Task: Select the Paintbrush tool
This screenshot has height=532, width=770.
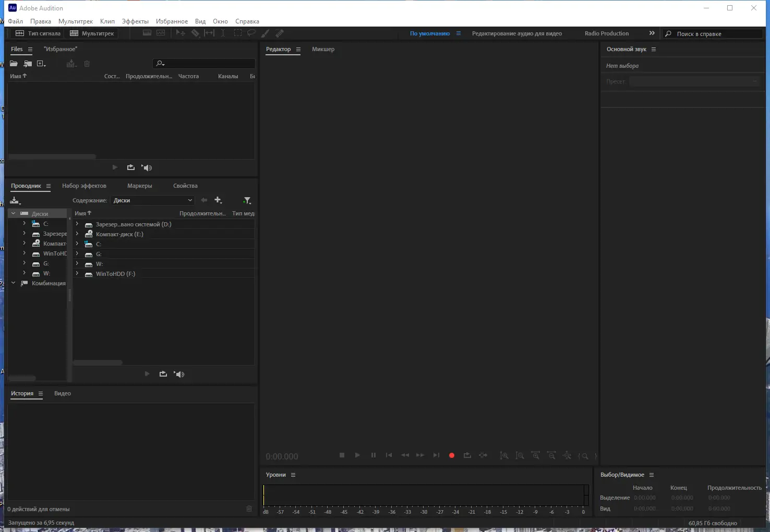Action: click(265, 33)
